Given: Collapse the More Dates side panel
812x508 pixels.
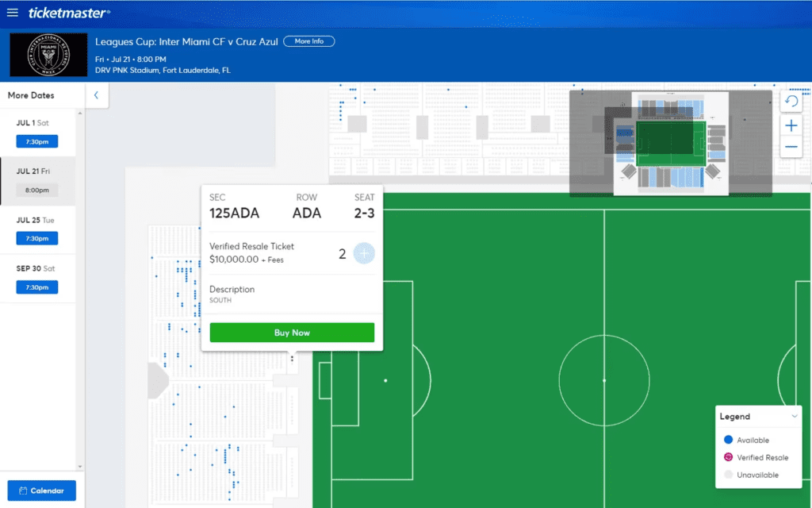Looking at the screenshot, I should [96, 95].
